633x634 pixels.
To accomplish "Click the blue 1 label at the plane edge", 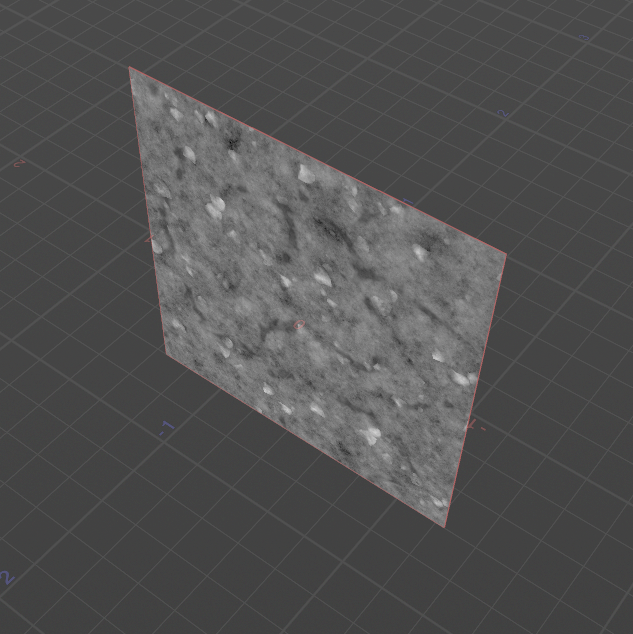I will 409,201.
